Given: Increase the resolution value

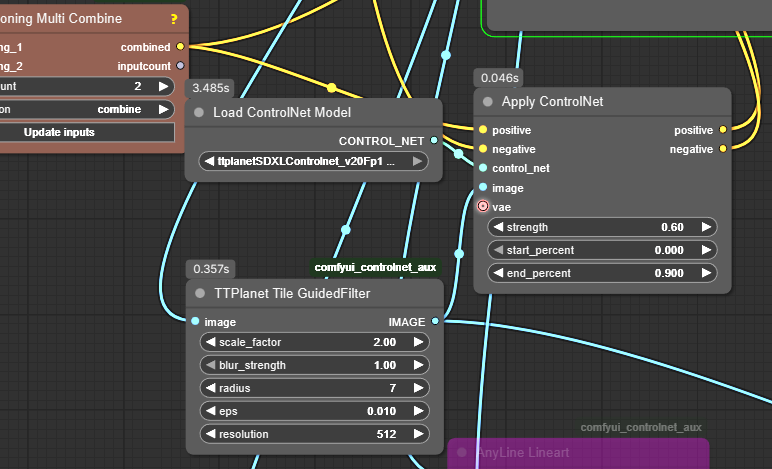Looking at the screenshot, I should point(418,434).
